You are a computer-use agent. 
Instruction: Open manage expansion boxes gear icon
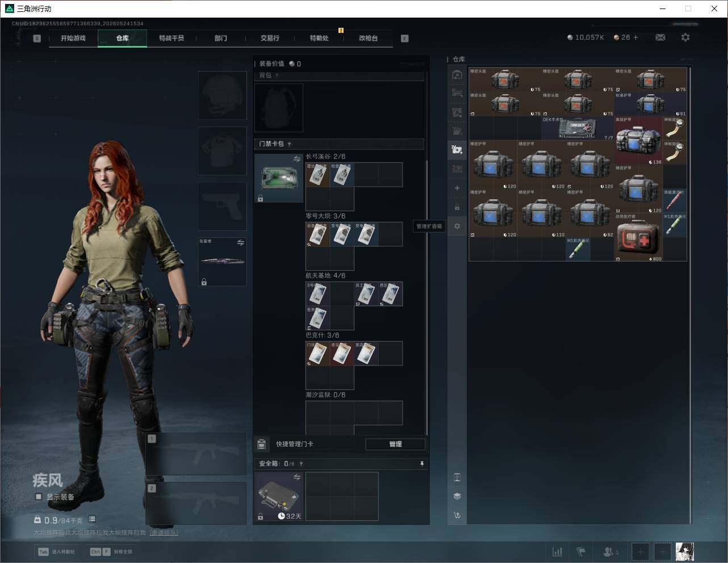tap(457, 226)
